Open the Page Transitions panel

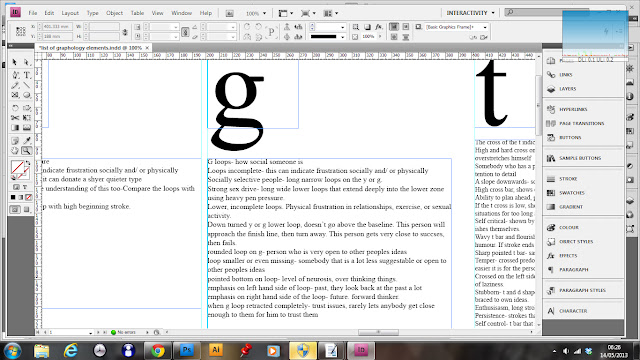coord(582,123)
